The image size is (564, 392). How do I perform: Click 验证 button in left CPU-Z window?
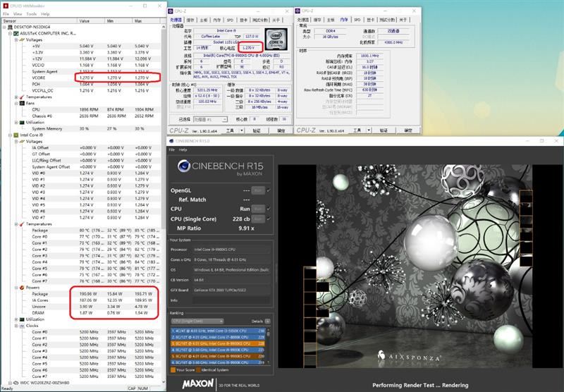point(257,130)
